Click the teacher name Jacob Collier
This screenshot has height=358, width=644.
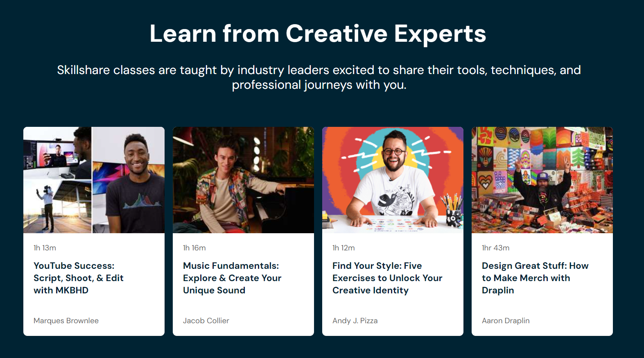click(206, 321)
